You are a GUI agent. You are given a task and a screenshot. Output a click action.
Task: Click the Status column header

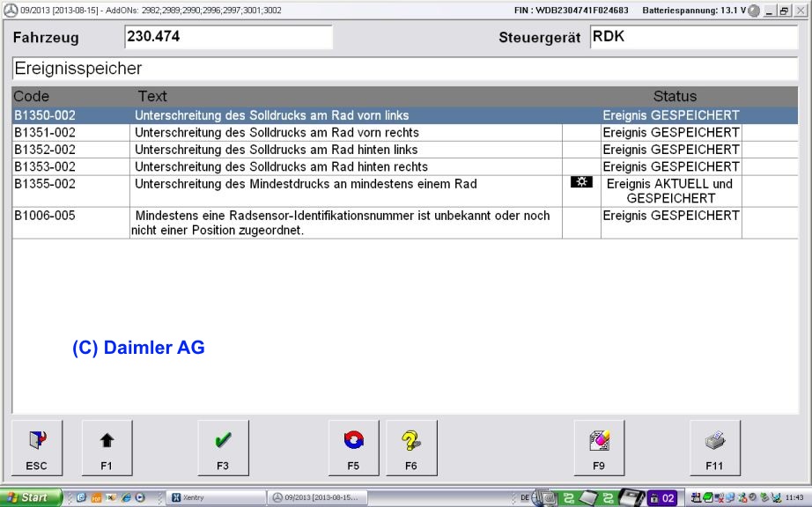(675, 96)
